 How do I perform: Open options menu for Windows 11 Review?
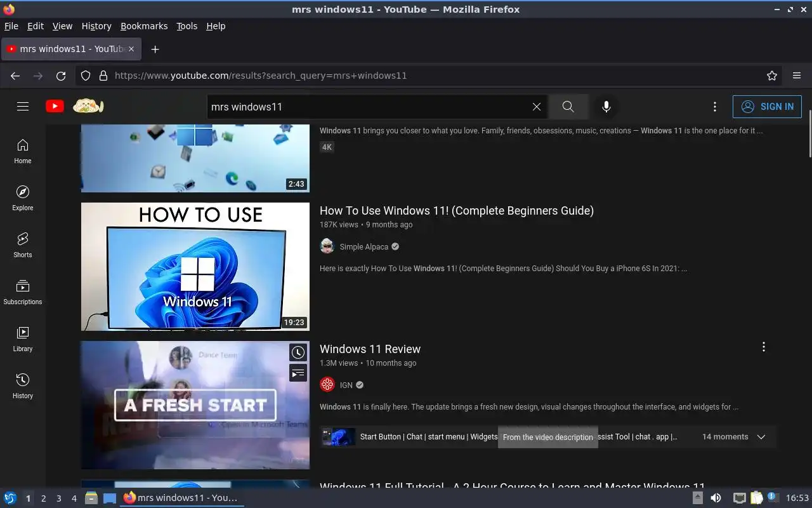[764, 347]
